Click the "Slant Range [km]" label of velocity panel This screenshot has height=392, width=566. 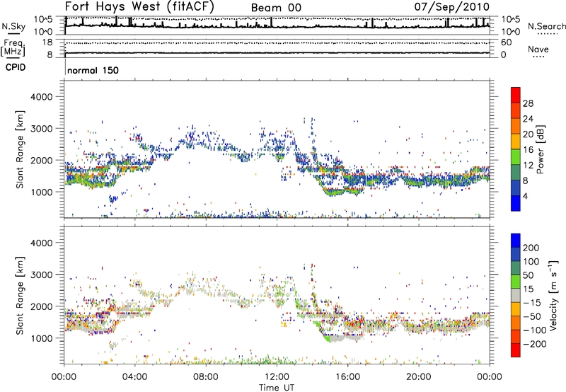point(20,296)
